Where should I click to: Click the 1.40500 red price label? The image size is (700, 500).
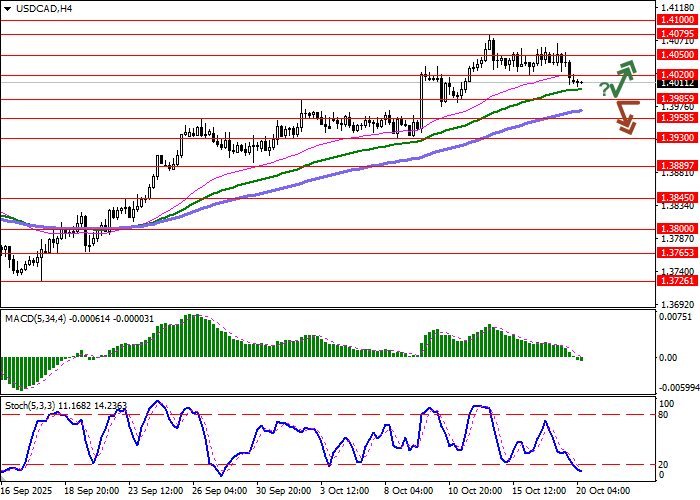[x=677, y=55]
